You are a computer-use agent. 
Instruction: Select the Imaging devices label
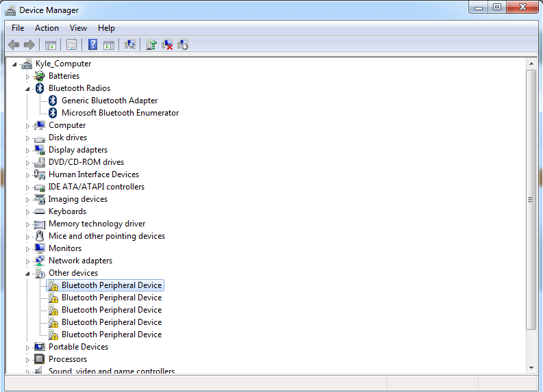point(78,199)
